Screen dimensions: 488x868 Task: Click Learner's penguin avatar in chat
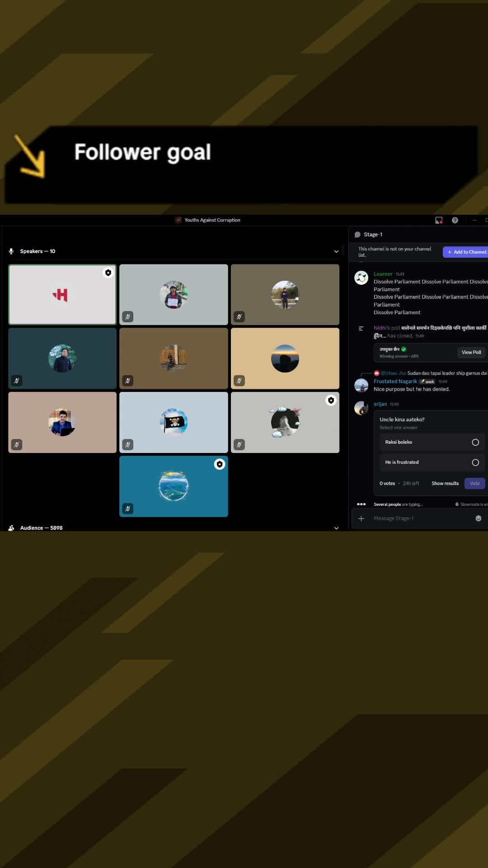pyautogui.click(x=361, y=278)
